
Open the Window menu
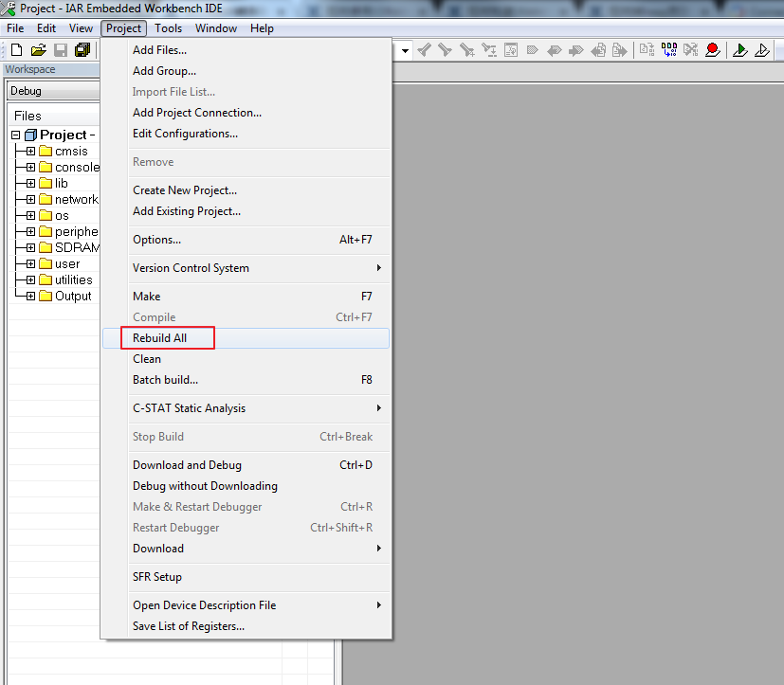click(216, 28)
